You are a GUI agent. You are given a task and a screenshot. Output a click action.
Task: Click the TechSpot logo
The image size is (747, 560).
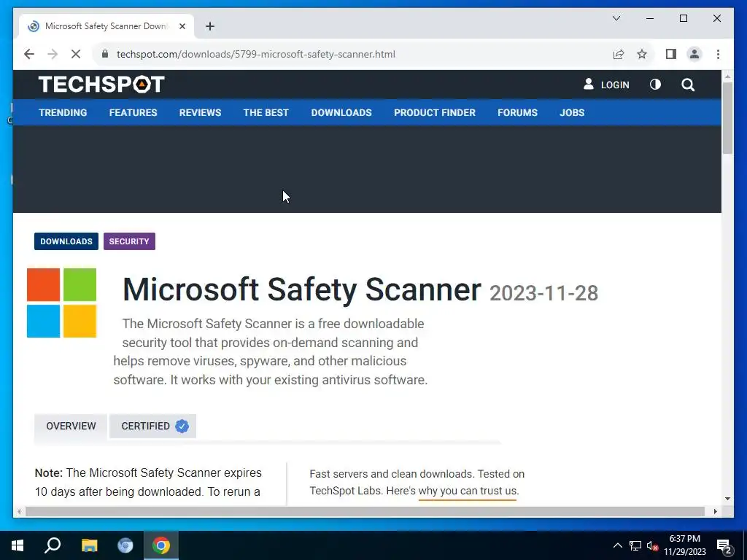(x=101, y=85)
